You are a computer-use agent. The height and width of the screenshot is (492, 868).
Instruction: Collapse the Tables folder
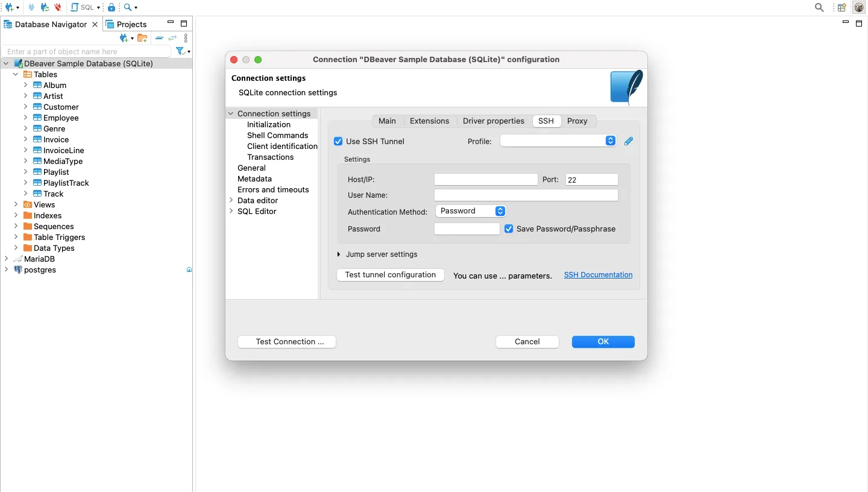coord(16,75)
